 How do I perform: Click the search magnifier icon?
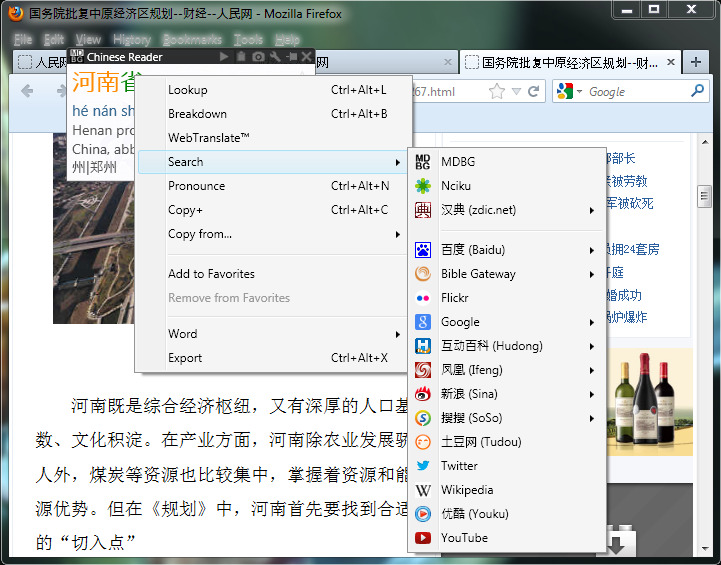tap(697, 91)
